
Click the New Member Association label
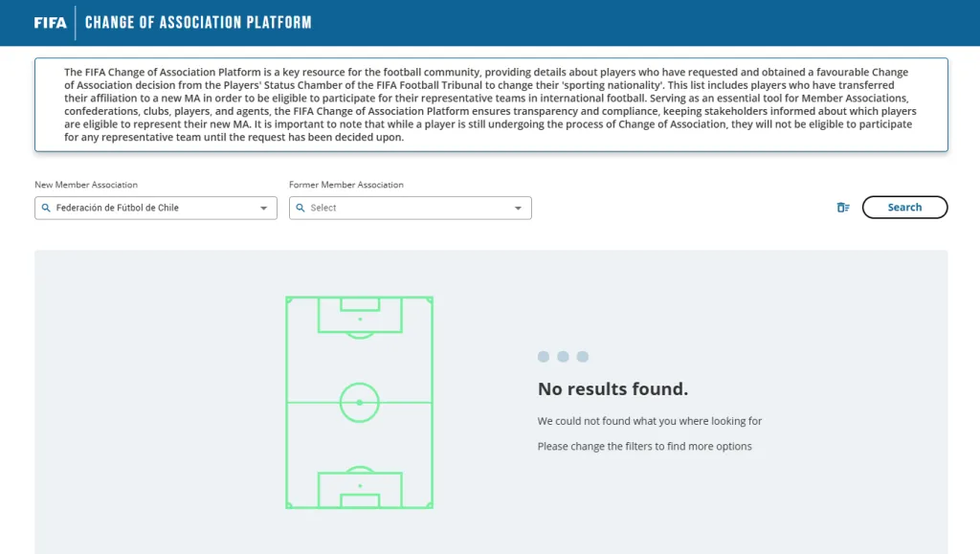point(86,185)
